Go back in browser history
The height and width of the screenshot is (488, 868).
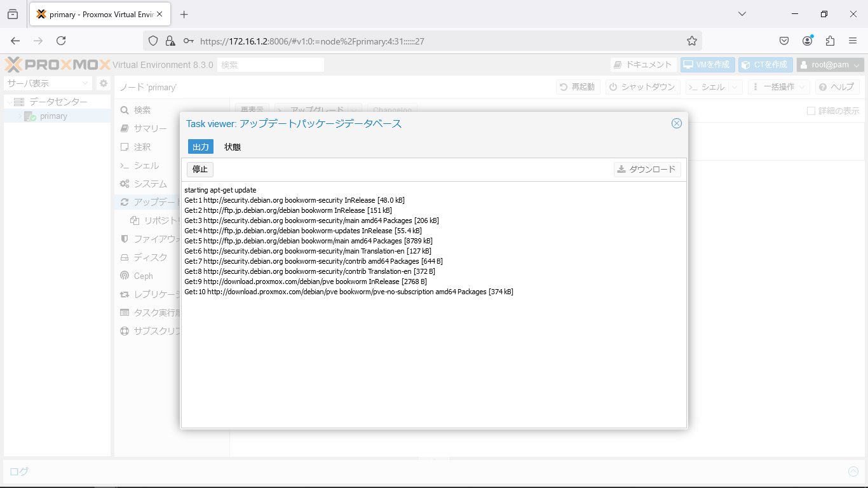tap(15, 41)
